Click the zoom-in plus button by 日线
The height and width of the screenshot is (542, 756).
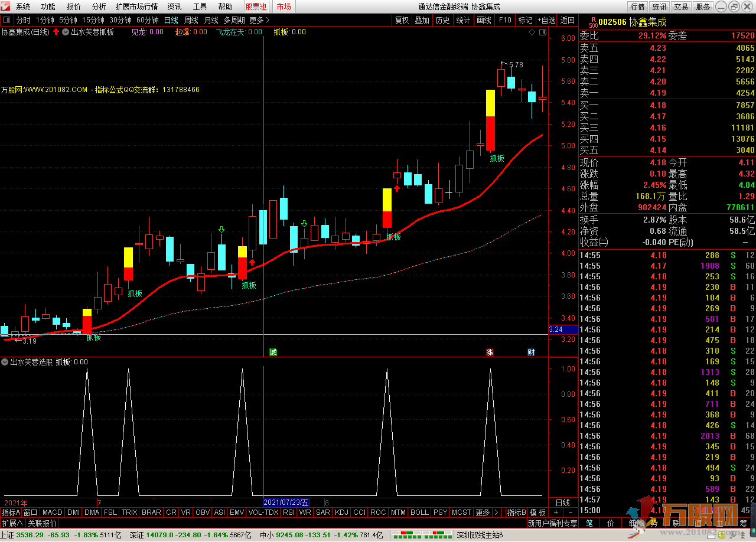(x=556, y=512)
